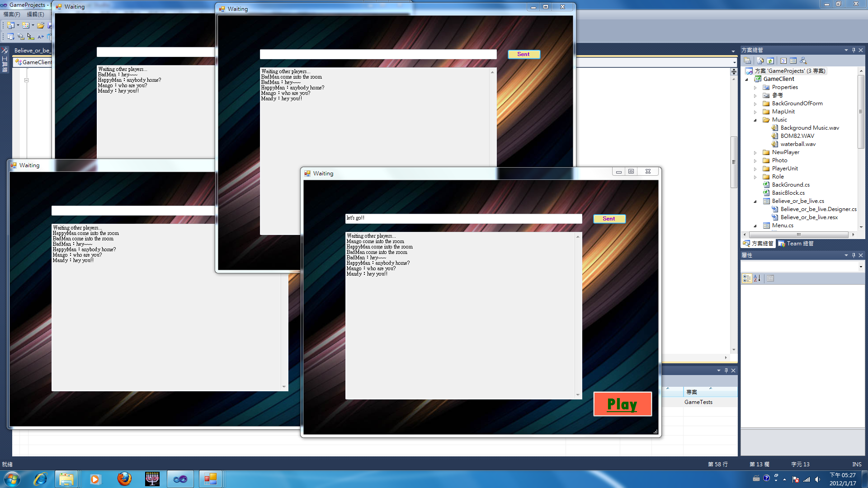Toggle Alphabetical sort in Properties panel
Image resolution: width=868 pixels, height=488 pixels.
[757, 278]
